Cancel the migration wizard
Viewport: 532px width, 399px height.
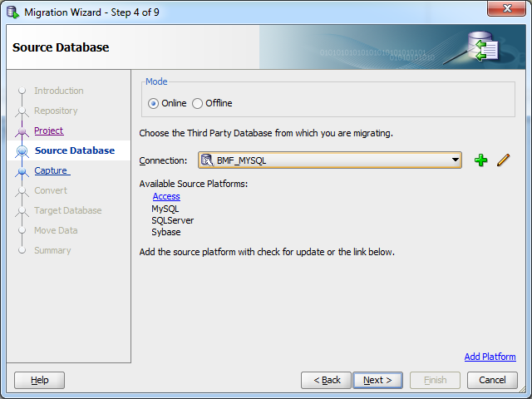(x=492, y=381)
